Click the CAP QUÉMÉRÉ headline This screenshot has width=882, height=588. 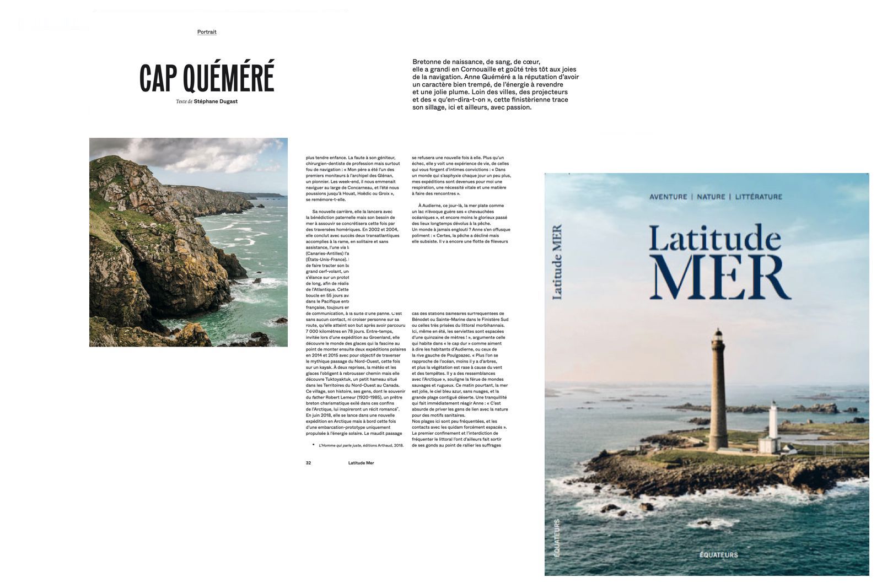pos(207,78)
